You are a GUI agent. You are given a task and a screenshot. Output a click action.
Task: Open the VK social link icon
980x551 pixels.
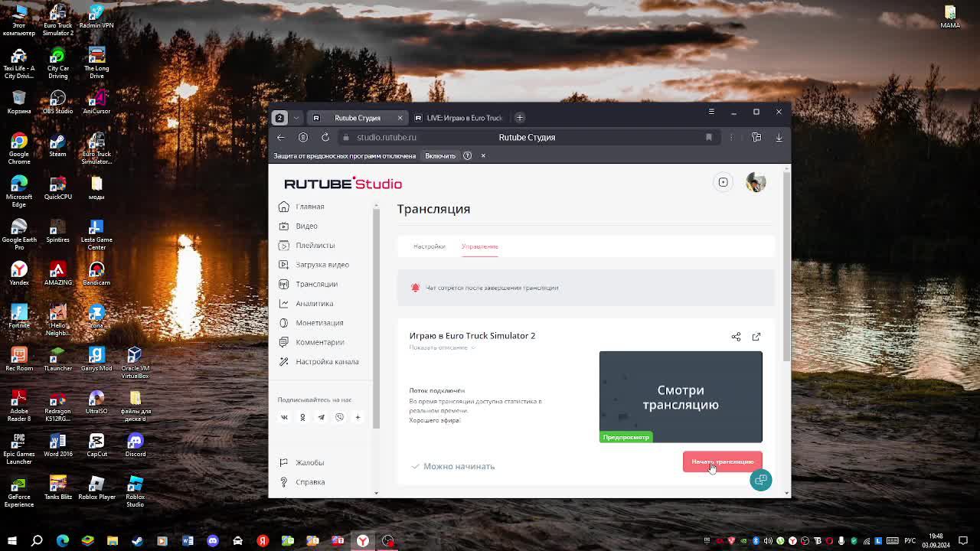[284, 417]
